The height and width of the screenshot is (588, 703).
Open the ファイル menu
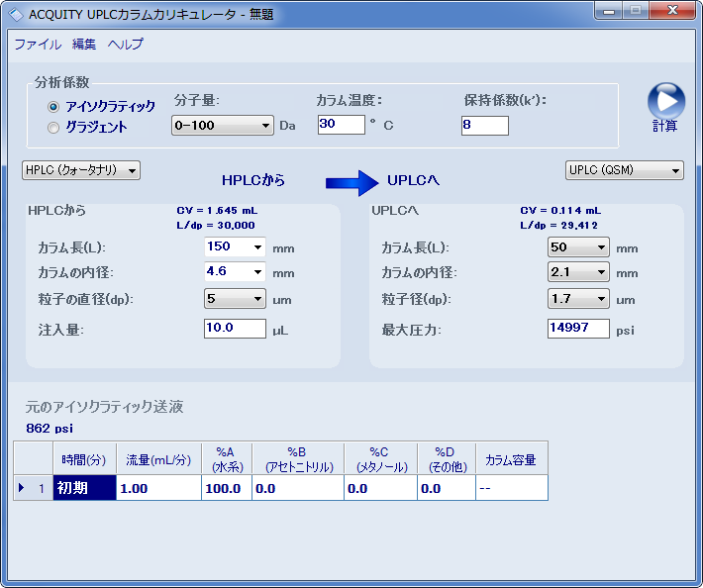(x=38, y=44)
